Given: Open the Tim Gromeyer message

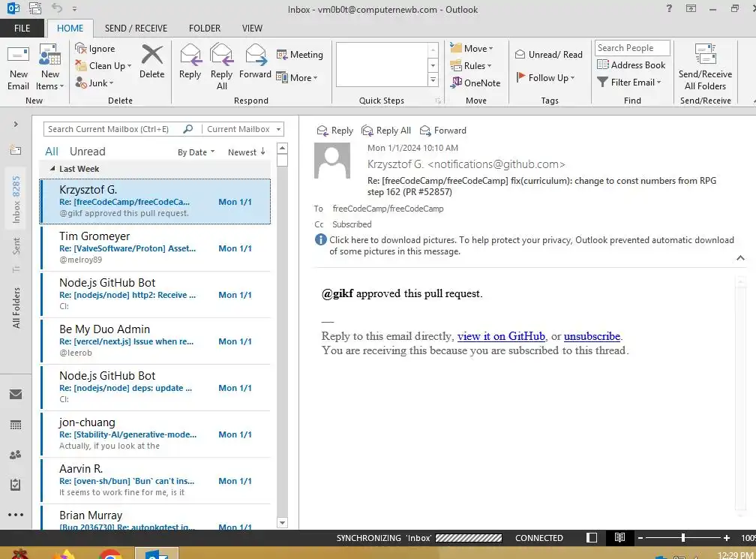Looking at the screenshot, I should coord(155,248).
